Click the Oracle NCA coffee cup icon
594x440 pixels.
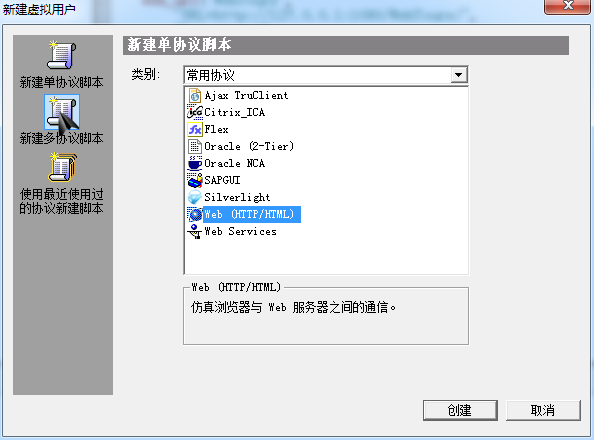(x=195, y=163)
